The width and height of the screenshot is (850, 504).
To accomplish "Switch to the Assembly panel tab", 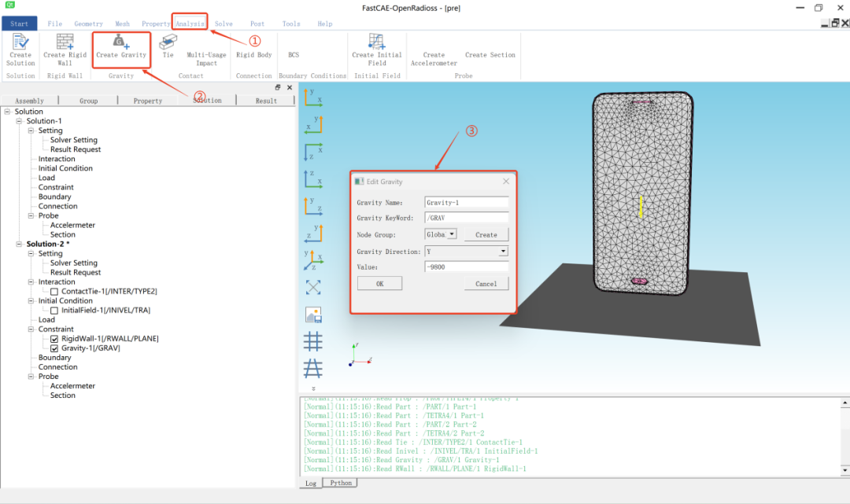I will pyautogui.click(x=29, y=101).
